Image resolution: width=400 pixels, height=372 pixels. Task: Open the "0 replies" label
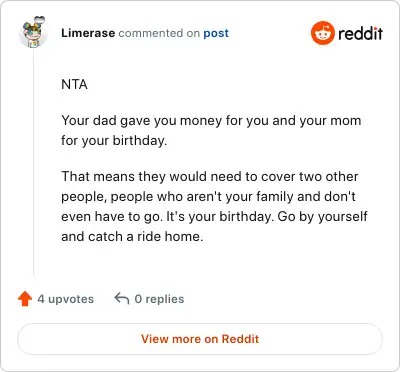pyautogui.click(x=159, y=299)
